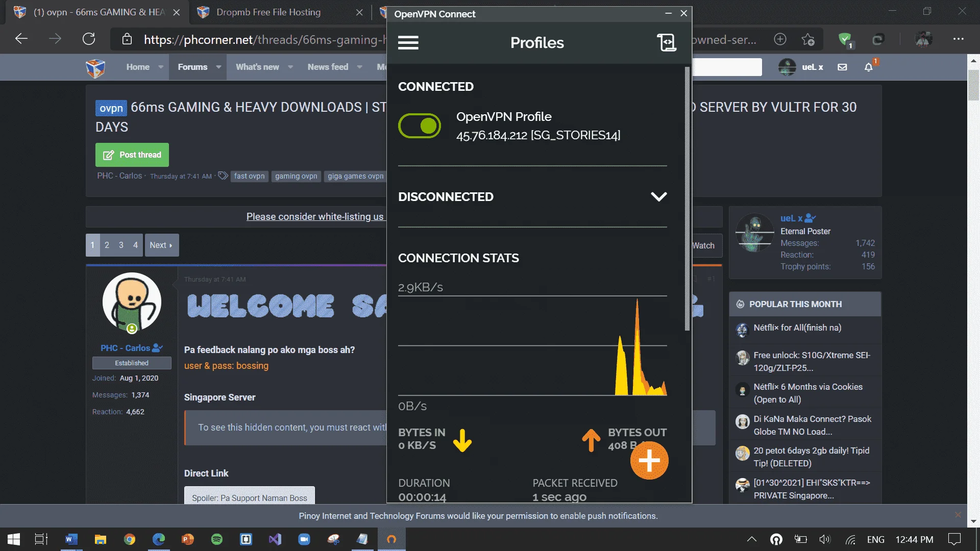980x551 pixels.
Task: Click the site lock security icon
Action: point(127,39)
